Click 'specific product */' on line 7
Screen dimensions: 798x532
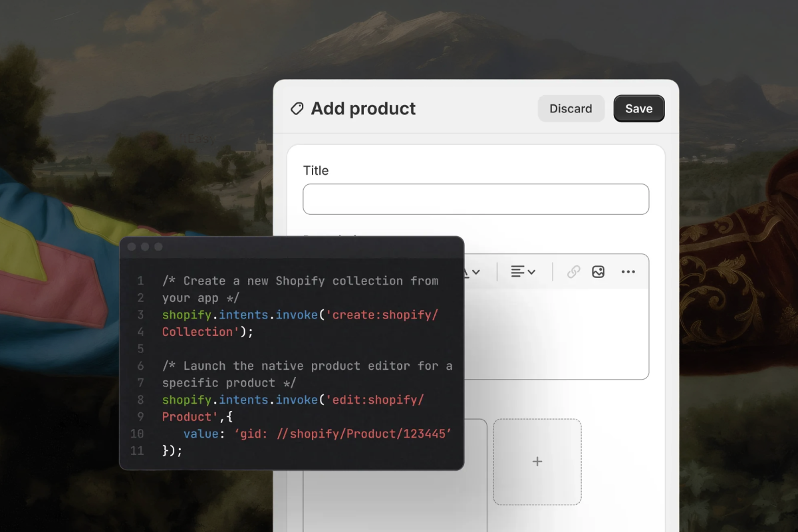(x=229, y=382)
